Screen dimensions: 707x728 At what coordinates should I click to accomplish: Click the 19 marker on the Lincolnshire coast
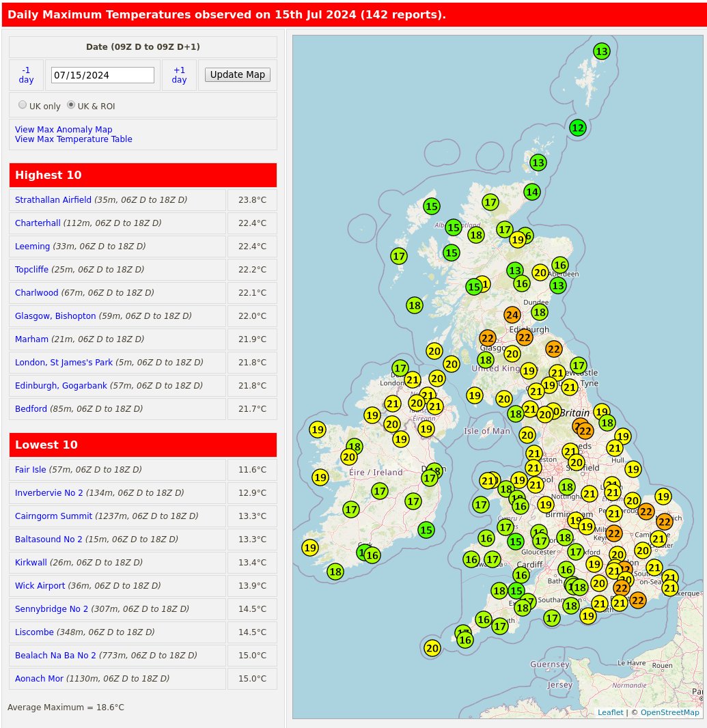(x=633, y=469)
